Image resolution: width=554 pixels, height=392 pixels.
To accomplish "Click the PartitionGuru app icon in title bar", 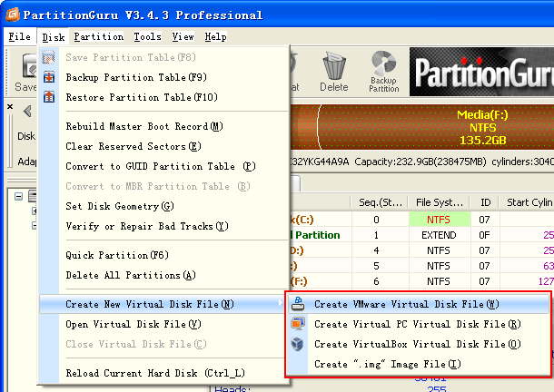I will click(13, 15).
